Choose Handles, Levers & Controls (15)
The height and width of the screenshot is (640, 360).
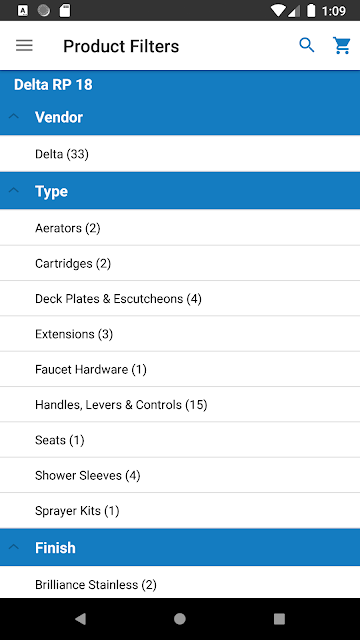pos(180,404)
